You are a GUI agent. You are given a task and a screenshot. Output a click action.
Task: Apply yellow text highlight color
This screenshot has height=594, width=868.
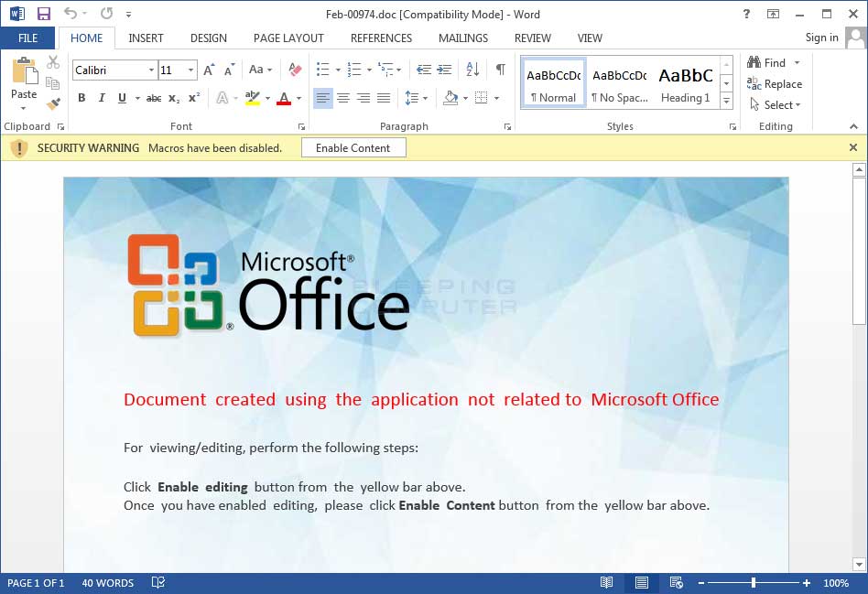(253, 98)
